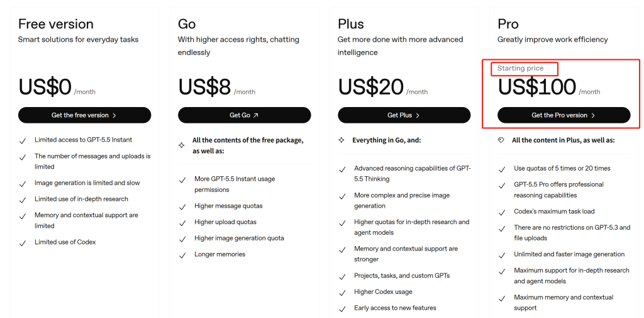
Task: Click the sparkle icon beside free package contents
Action: pyautogui.click(x=182, y=145)
